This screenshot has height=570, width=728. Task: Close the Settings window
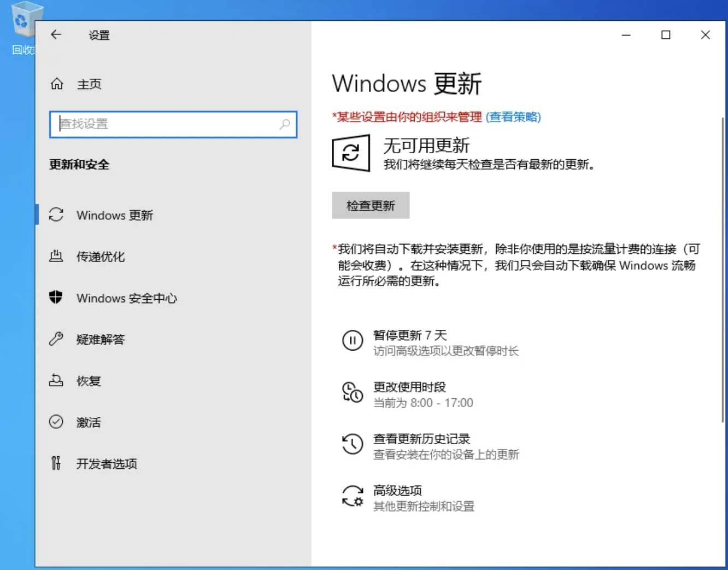point(706,35)
